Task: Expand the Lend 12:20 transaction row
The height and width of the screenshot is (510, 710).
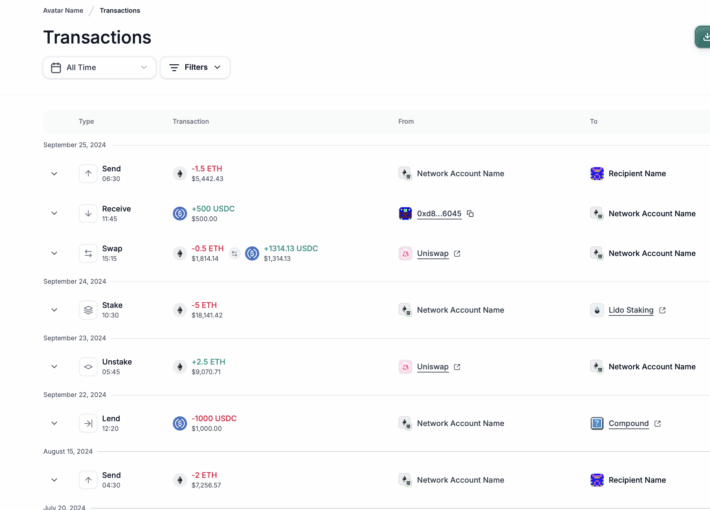Action: coord(54,424)
